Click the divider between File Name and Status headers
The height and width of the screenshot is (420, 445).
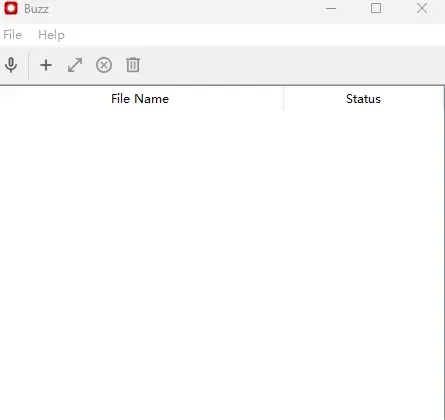[x=283, y=99]
